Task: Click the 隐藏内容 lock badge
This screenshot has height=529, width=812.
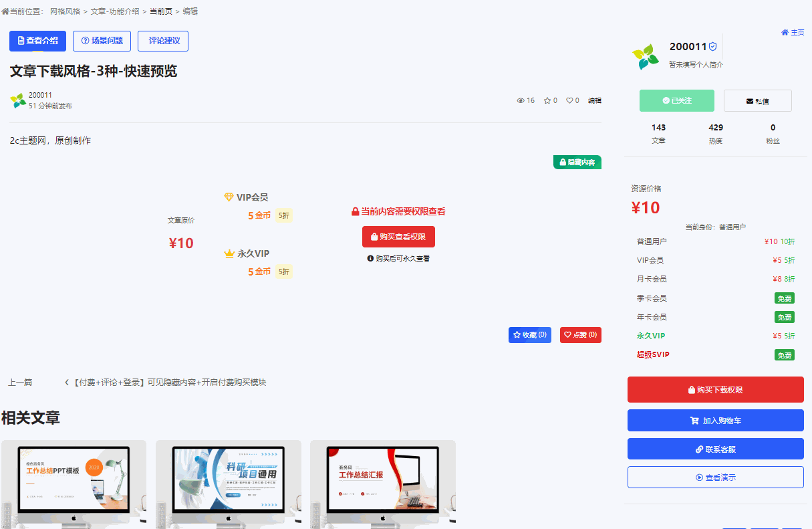Action: pos(577,162)
